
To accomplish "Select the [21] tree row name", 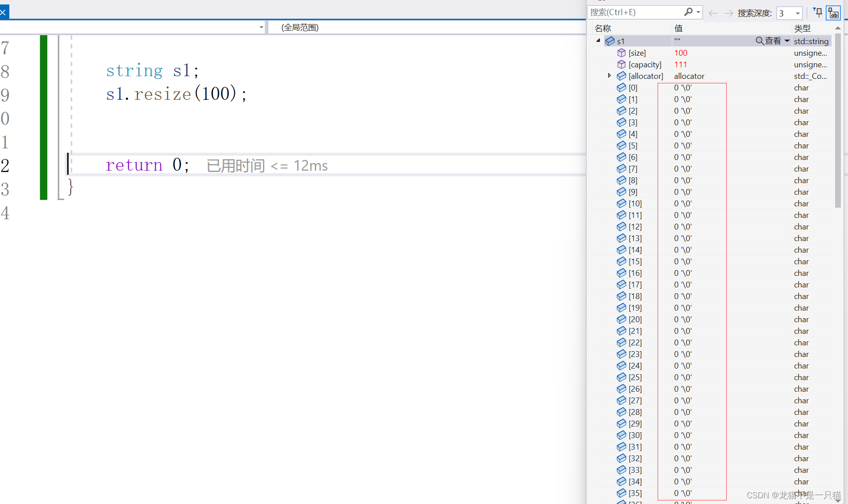I will point(635,331).
